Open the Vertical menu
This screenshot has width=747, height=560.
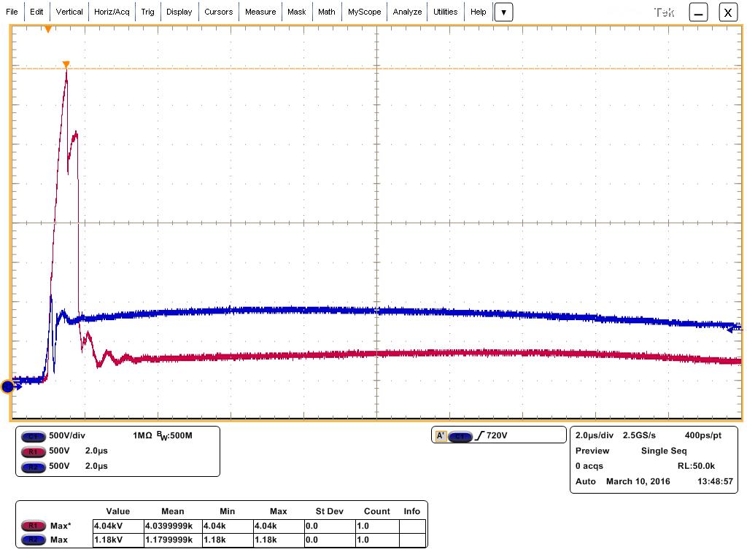pos(69,12)
